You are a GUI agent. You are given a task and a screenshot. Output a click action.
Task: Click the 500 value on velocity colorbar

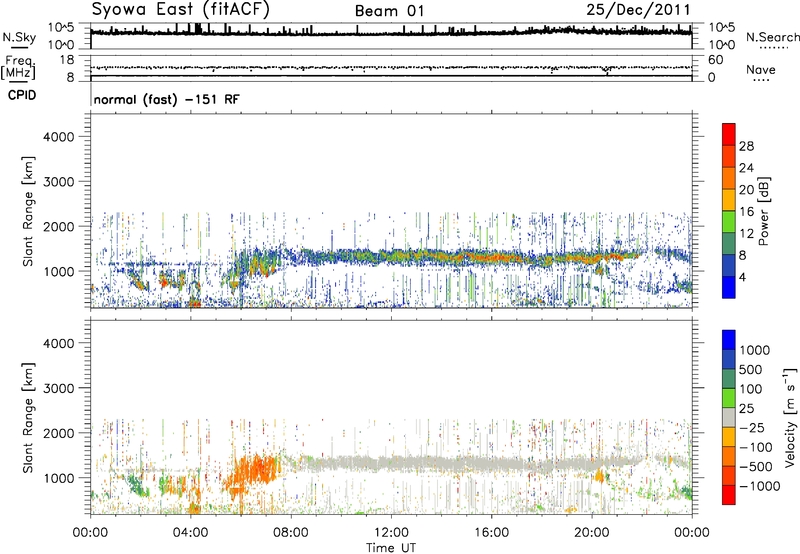pos(751,369)
